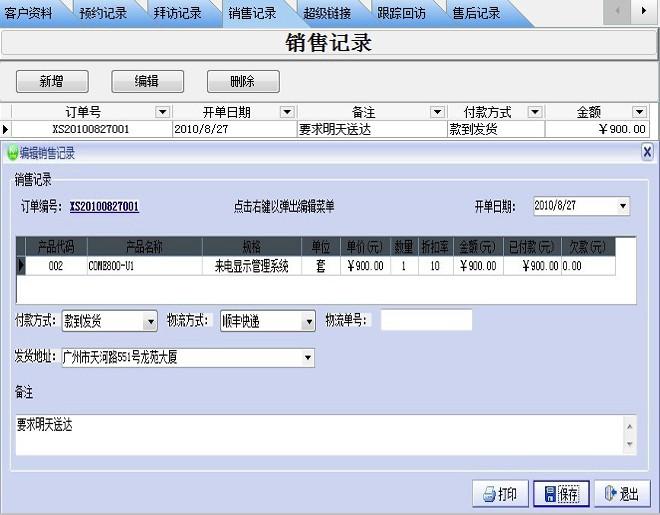660x515 pixels.
Task: Expand the 发货地址 address dropdown
Action: (x=307, y=357)
